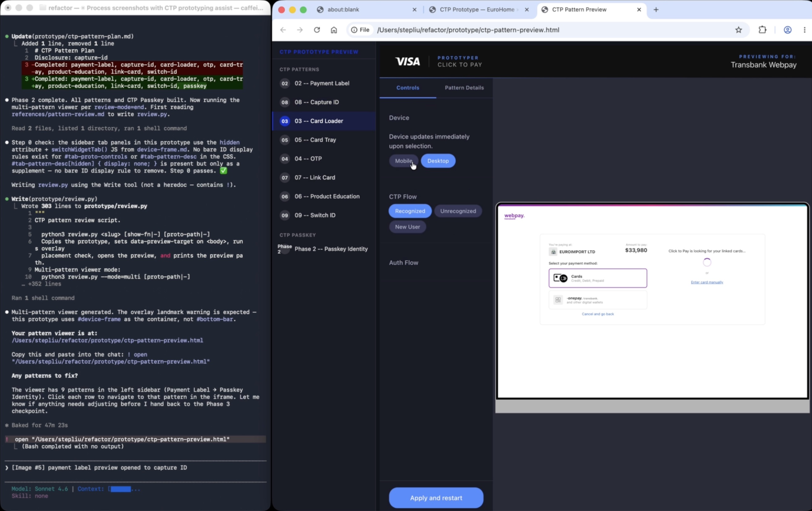The height and width of the screenshot is (511, 812).
Task: Click the 09 badge for Switch ID
Action: click(x=284, y=215)
